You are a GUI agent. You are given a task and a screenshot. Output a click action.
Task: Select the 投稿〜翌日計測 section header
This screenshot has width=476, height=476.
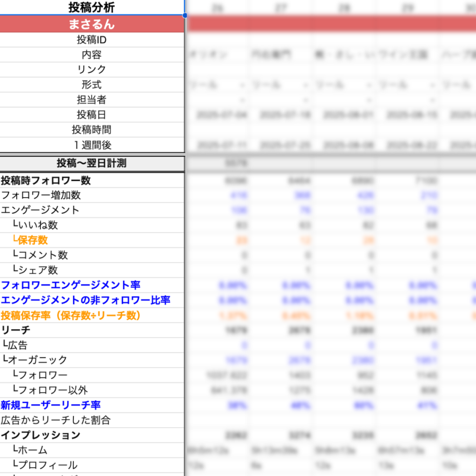(x=92, y=163)
